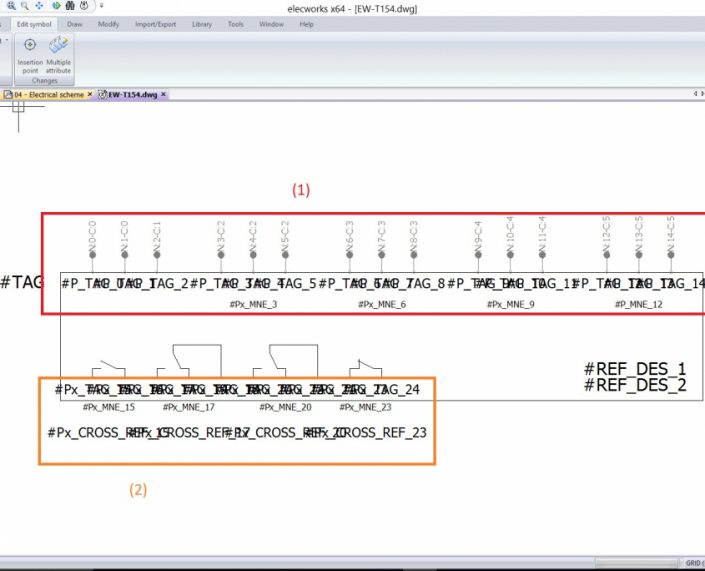This screenshot has width=705, height=571.
Task: Toggle GRID in the status bar
Action: (x=694, y=563)
